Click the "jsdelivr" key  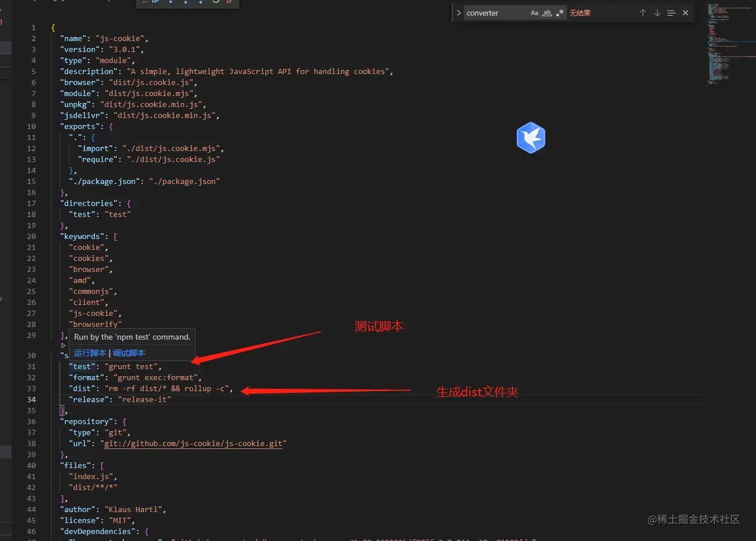(x=82, y=116)
